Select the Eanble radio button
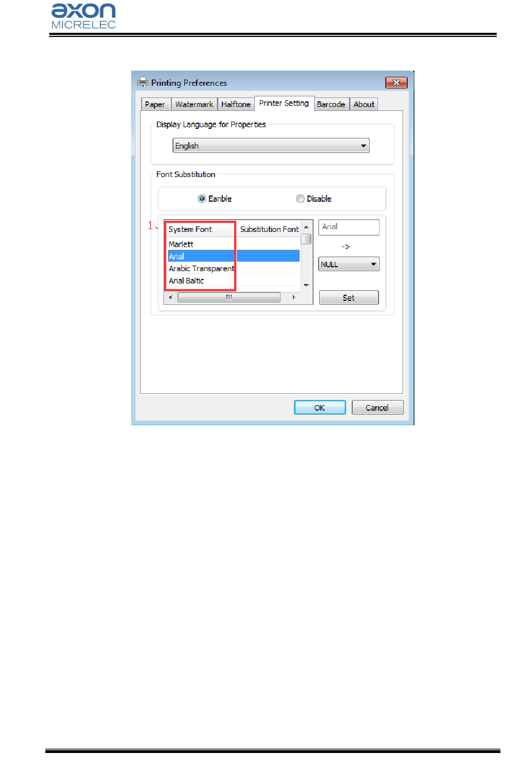This screenshot has height=767, width=532. (x=202, y=199)
